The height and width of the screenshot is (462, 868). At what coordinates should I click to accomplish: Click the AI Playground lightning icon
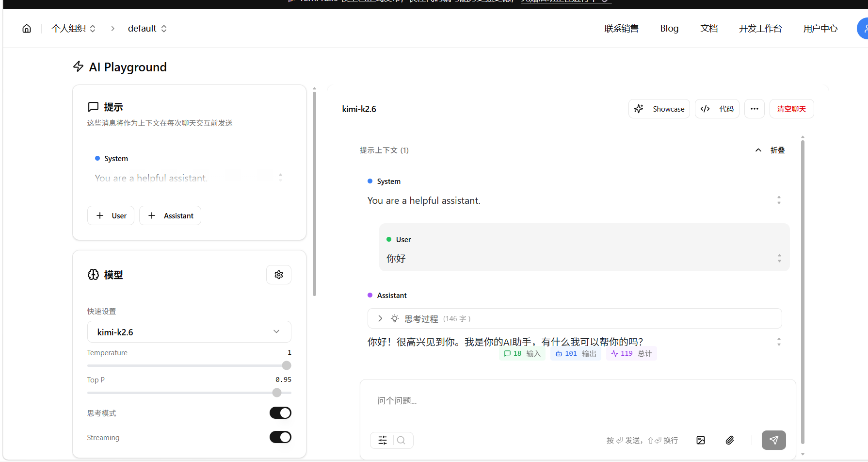point(78,66)
